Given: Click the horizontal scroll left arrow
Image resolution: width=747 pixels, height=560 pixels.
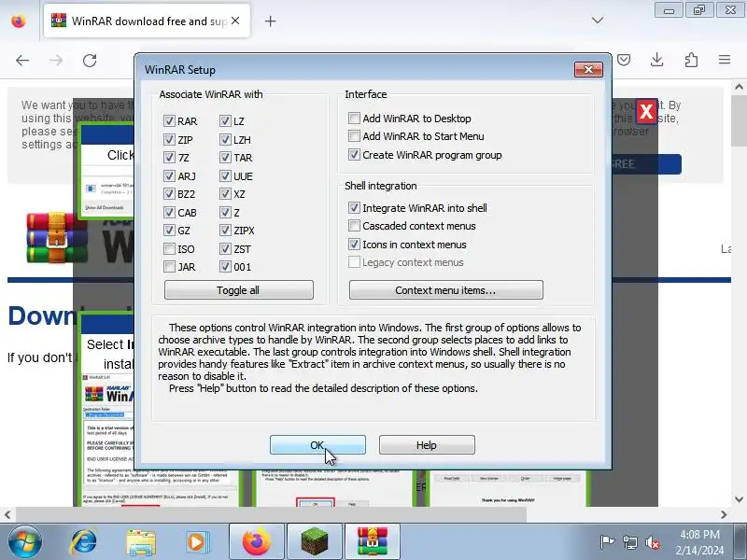Looking at the screenshot, I should coord(7,514).
